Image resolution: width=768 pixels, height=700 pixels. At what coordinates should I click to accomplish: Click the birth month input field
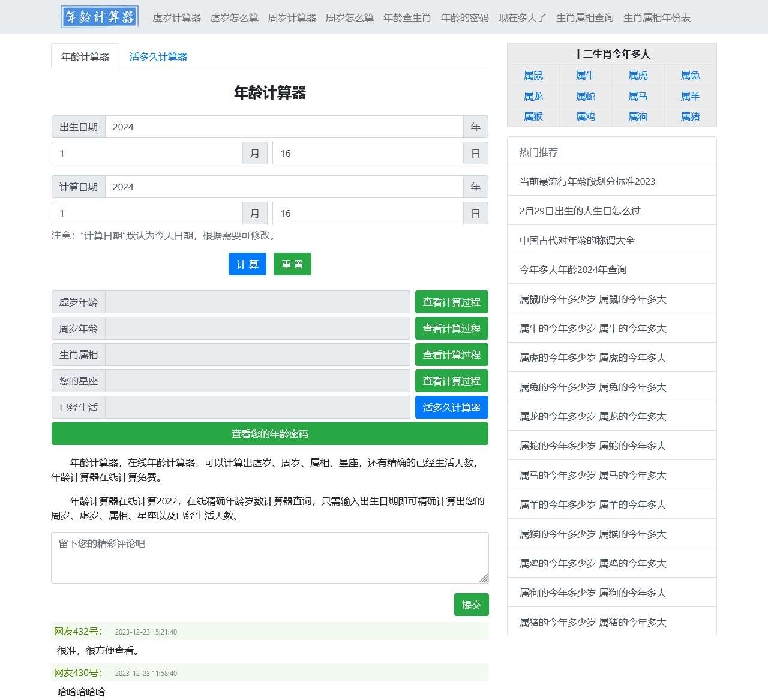(147, 154)
